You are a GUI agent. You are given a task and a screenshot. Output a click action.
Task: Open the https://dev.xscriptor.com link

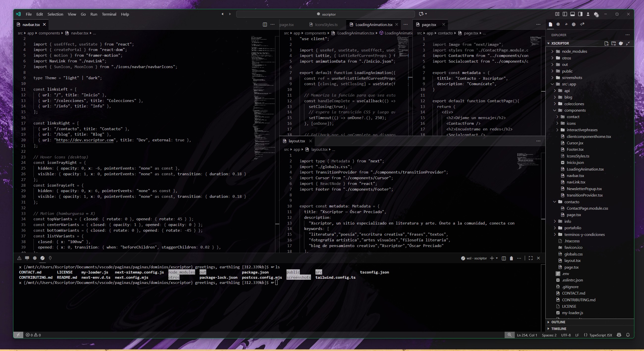85,140
